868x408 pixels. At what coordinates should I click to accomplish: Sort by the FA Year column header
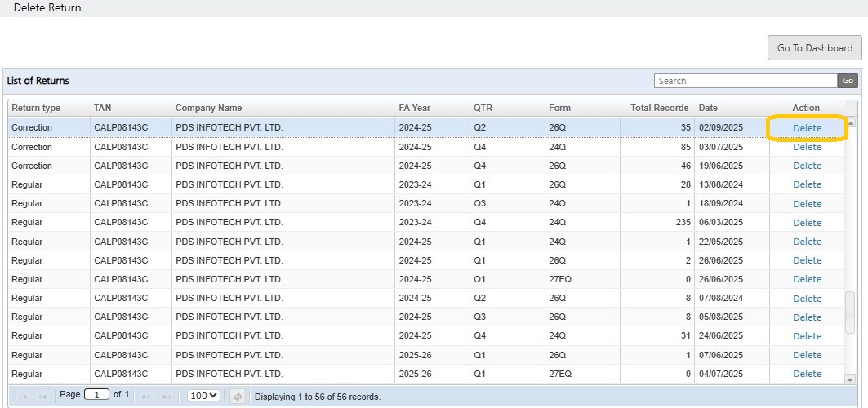414,108
